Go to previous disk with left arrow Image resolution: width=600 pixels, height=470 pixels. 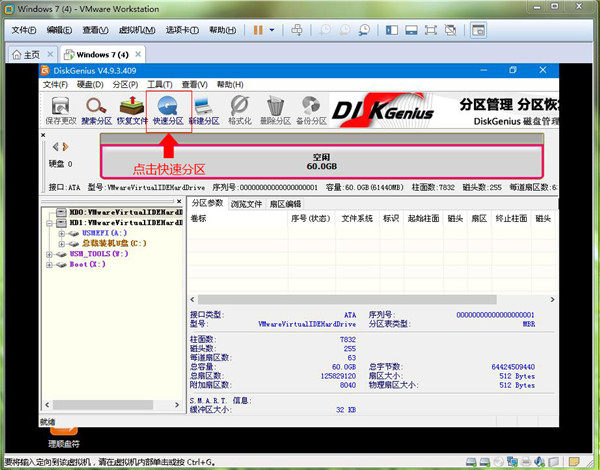pyautogui.click(x=55, y=147)
